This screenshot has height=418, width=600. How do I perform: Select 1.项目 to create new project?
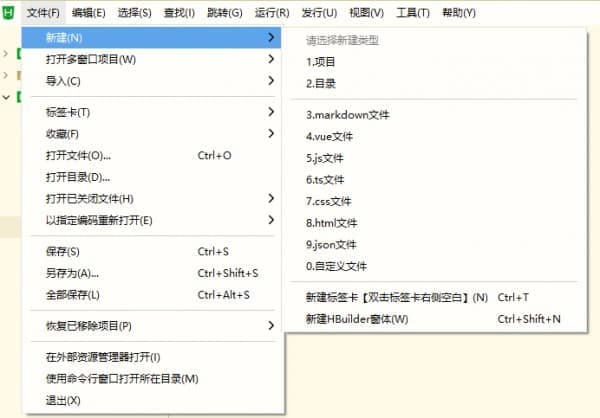click(x=321, y=62)
